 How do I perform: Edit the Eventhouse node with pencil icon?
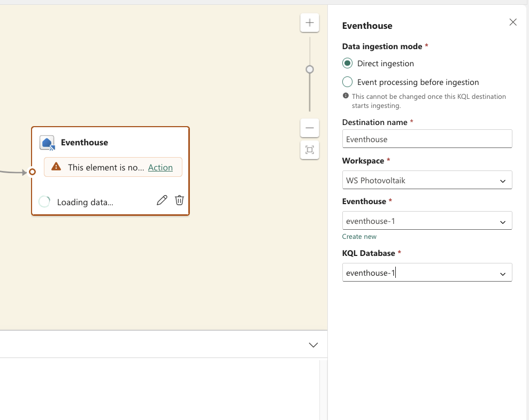pos(162,200)
